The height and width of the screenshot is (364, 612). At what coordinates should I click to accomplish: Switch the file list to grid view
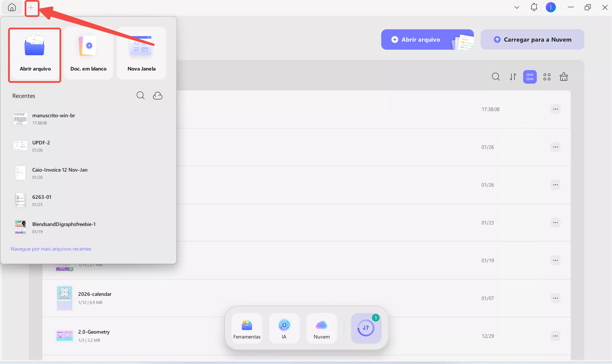click(547, 76)
